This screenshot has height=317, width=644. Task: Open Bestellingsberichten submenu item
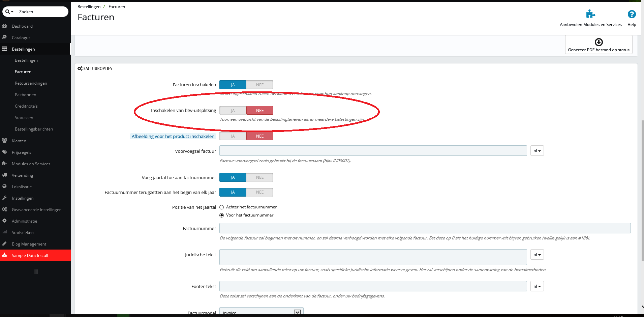(x=34, y=129)
